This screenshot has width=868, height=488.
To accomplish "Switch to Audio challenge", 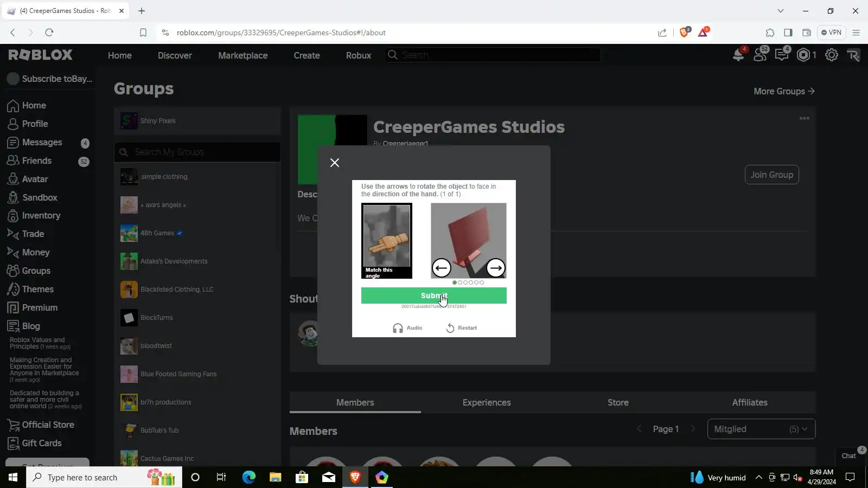I will pyautogui.click(x=407, y=328).
